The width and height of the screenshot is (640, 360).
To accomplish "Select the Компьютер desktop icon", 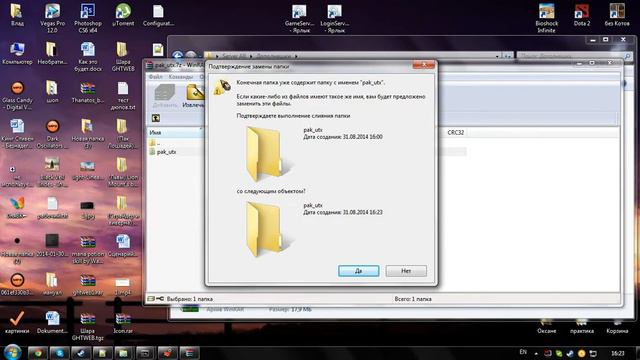I will click(x=17, y=53).
